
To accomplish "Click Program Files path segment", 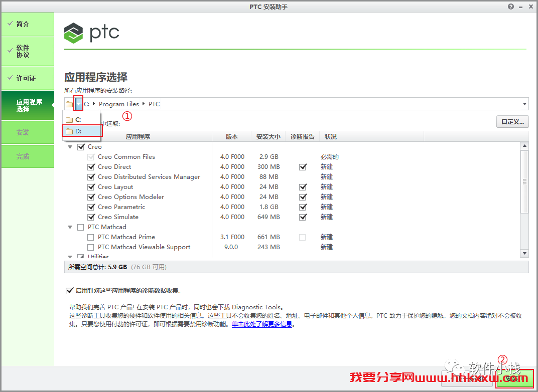I will (x=119, y=104).
